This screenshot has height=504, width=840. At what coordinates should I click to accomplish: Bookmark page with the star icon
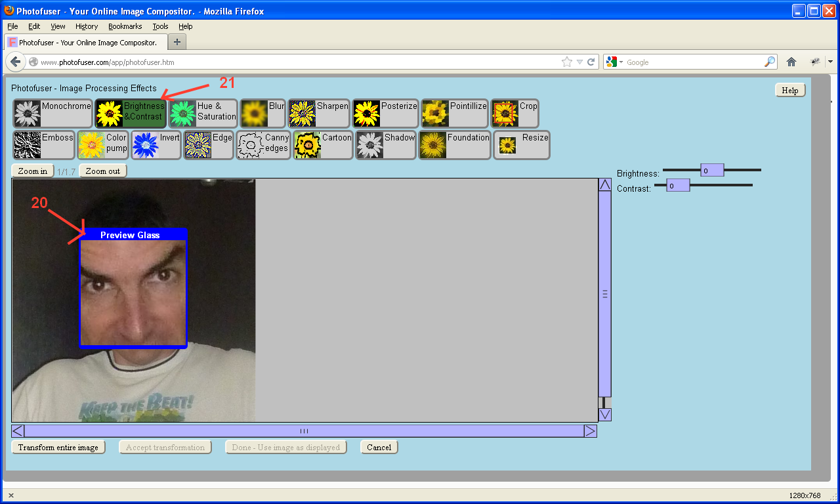[567, 62]
